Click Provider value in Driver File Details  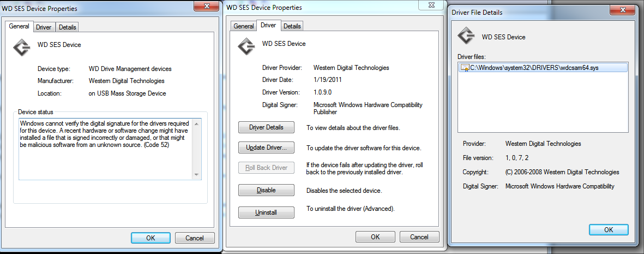[x=543, y=144]
